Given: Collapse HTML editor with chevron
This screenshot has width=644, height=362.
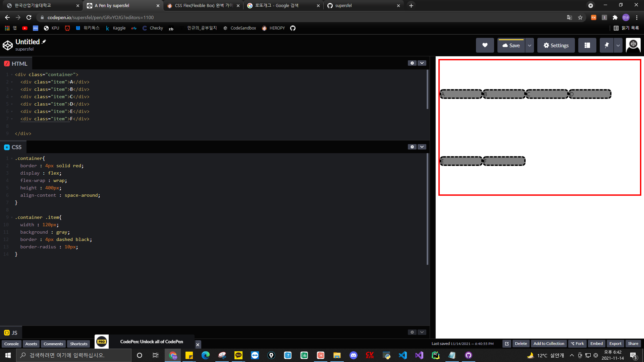Looking at the screenshot, I should point(422,63).
